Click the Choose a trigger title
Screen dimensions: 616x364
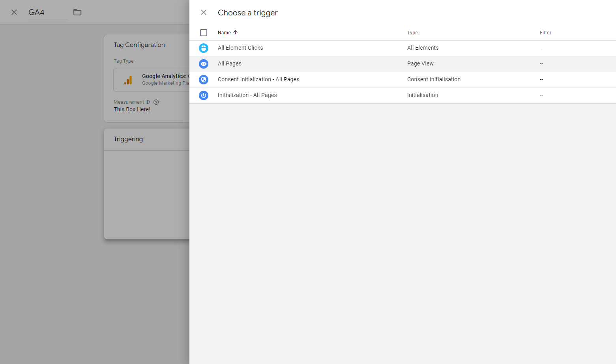(248, 13)
